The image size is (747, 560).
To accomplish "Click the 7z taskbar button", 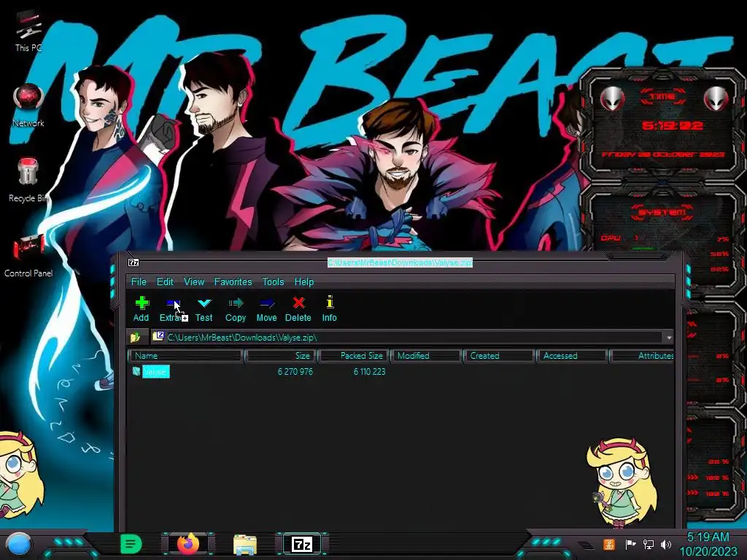I will (x=302, y=544).
